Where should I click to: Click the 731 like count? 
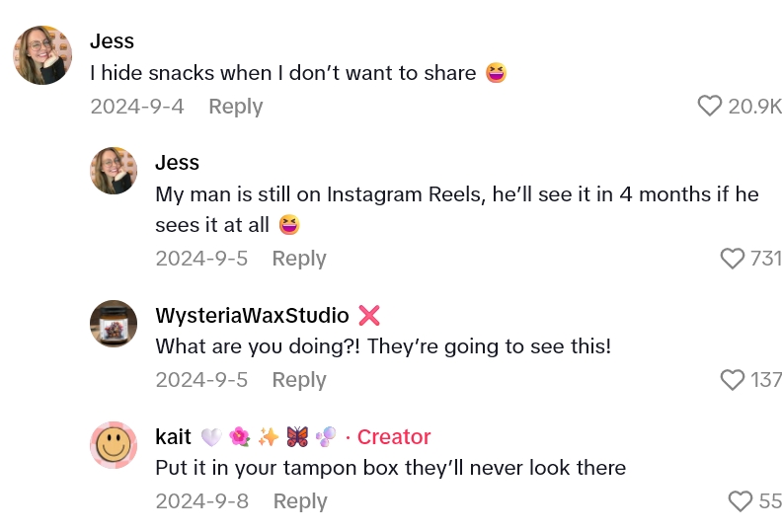pyautogui.click(x=765, y=259)
